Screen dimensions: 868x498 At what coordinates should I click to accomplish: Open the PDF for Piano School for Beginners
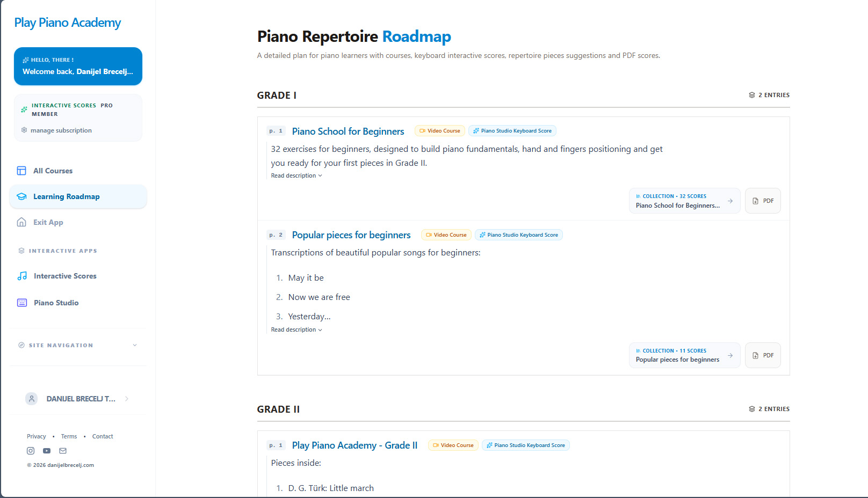[x=763, y=201]
